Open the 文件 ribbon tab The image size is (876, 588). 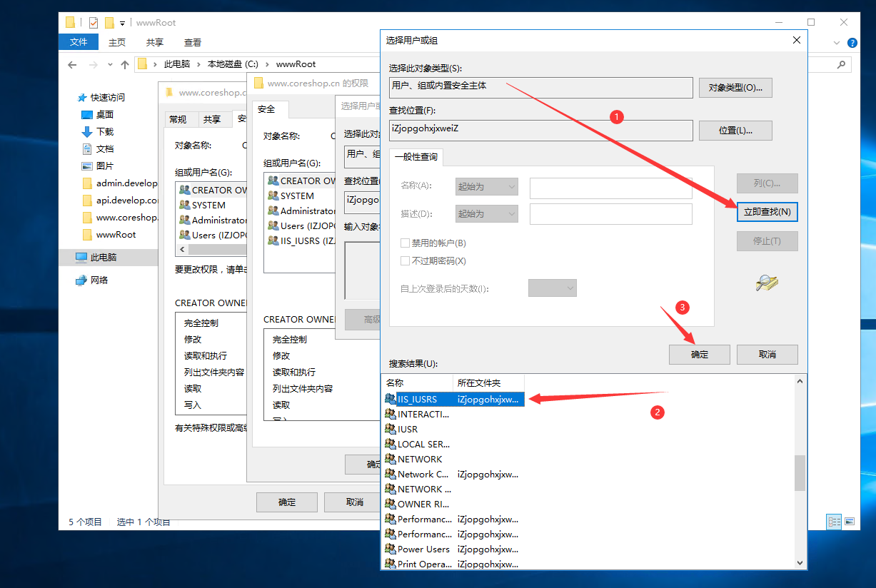coord(79,42)
